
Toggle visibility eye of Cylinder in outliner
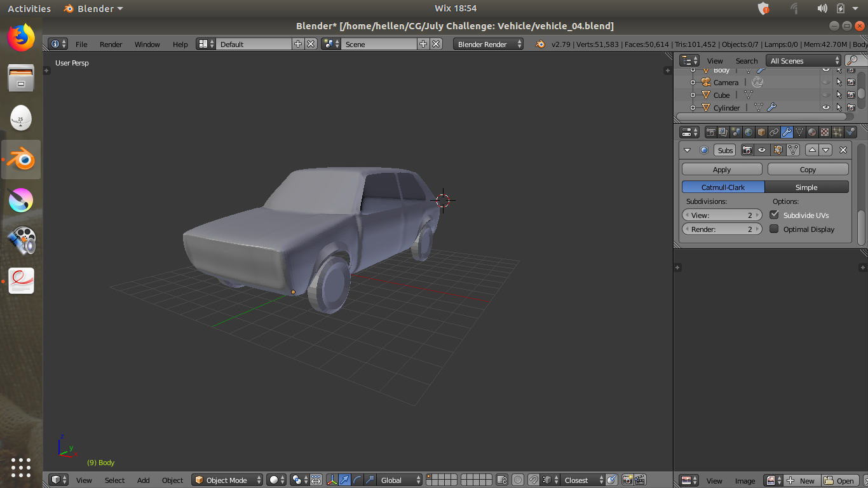(825, 107)
